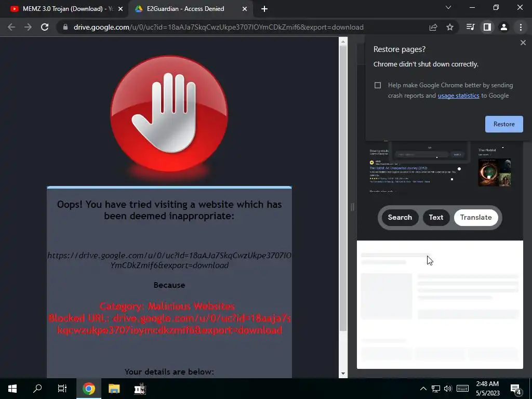
Task: Open the media controls icon in toolbar
Action: [x=471, y=27]
